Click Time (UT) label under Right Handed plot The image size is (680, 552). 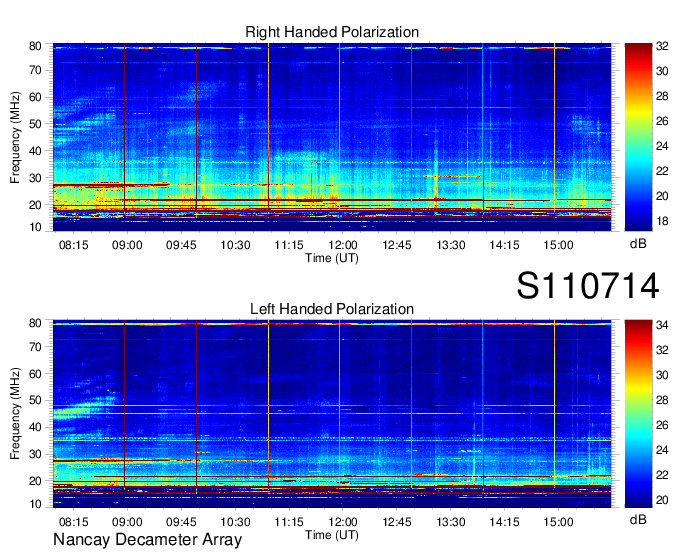tap(332, 258)
